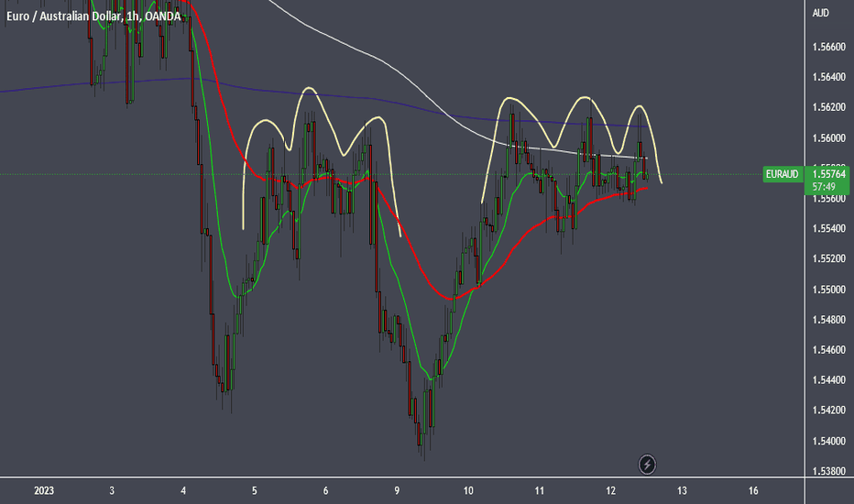Click date 13 on the time axis
This screenshot has width=854, height=504.
tap(682, 491)
